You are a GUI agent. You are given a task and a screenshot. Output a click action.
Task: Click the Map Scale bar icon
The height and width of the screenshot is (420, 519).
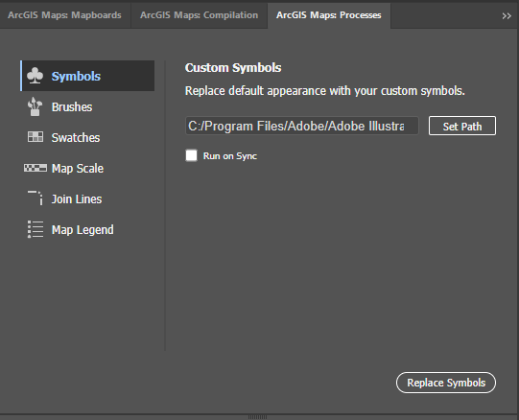click(x=35, y=168)
